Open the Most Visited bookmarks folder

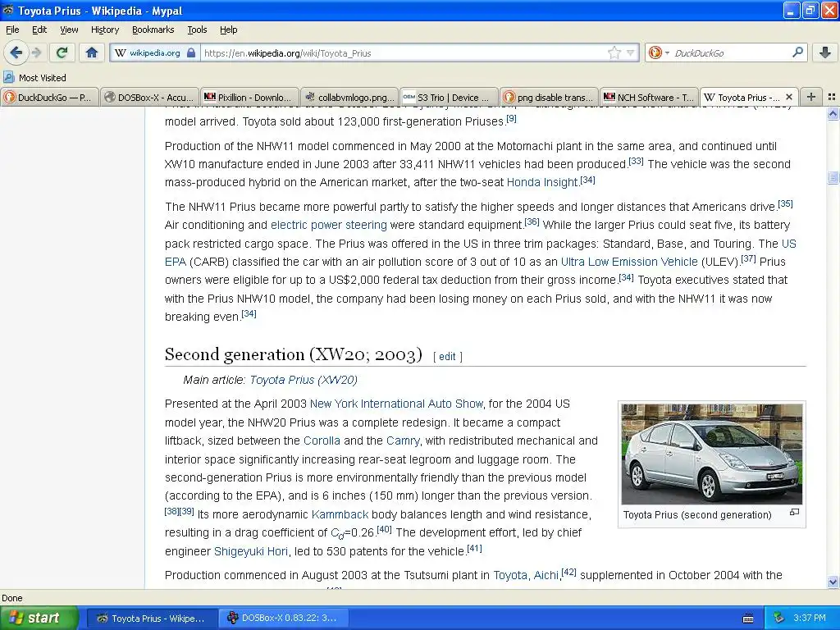[35, 78]
